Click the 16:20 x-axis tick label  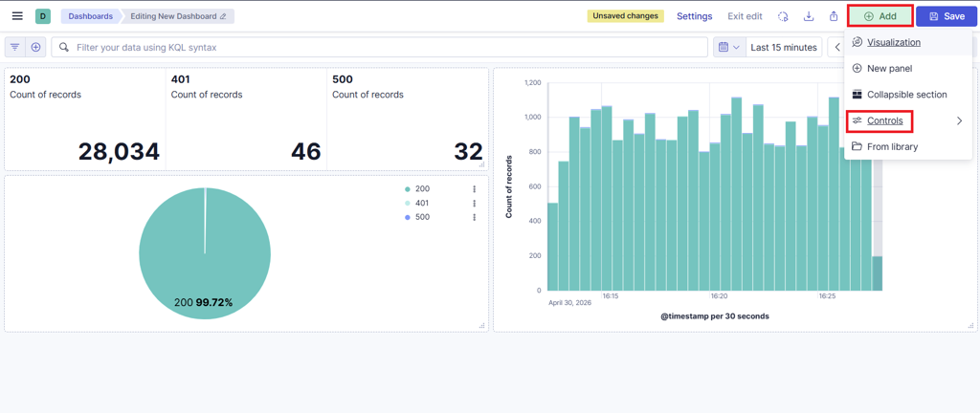click(719, 296)
